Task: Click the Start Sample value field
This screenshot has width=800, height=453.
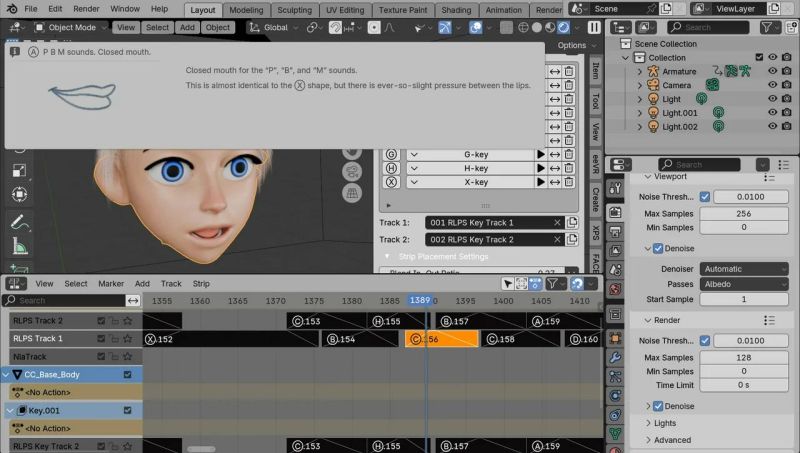Action: (x=744, y=299)
